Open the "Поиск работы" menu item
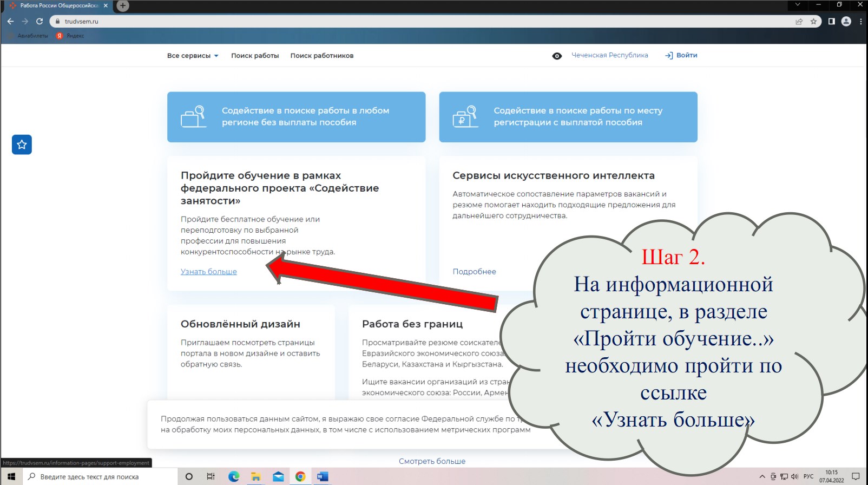This screenshot has width=868, height=485. coord(255,56)
